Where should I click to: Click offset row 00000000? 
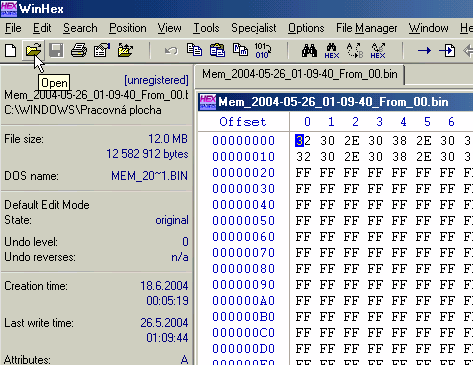[x=243, y=141]
